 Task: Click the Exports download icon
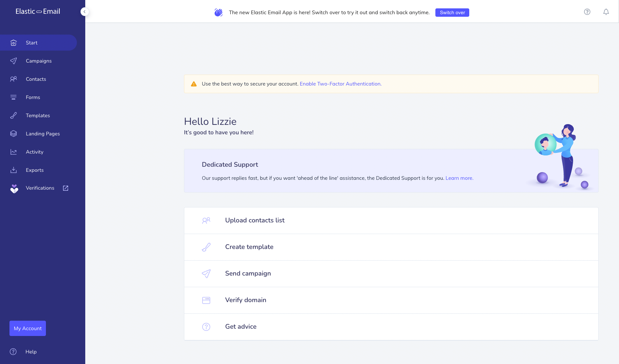click(x=13, y=170)
